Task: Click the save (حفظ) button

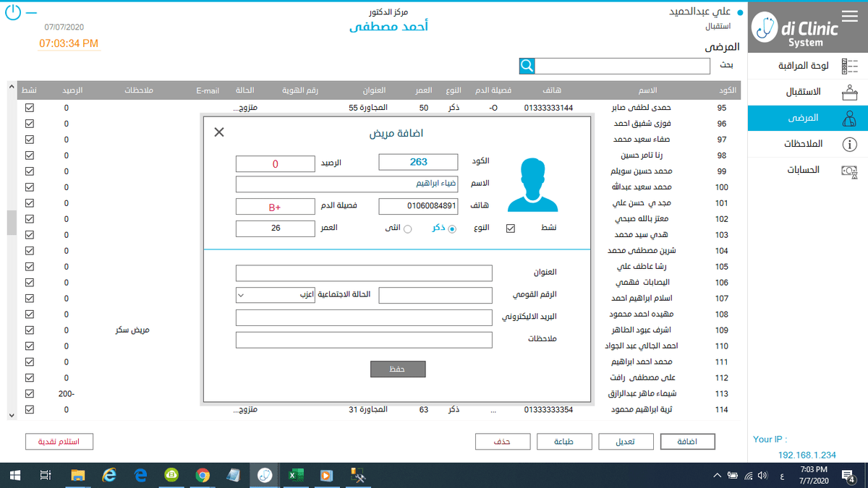Action: pyautogui.click(x=398, y=369)
